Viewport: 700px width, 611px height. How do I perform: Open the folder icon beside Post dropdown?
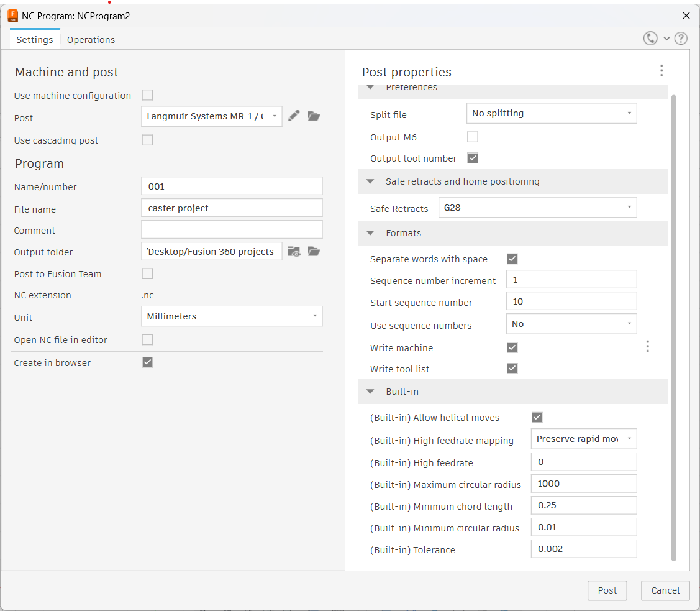pyautogui.click(x=314, y=116)
